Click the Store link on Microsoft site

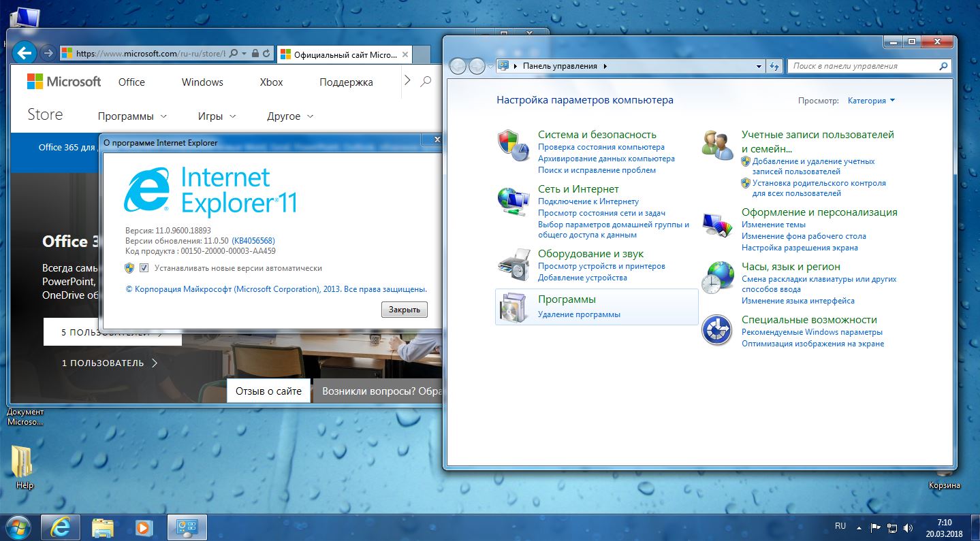[45, 115]
